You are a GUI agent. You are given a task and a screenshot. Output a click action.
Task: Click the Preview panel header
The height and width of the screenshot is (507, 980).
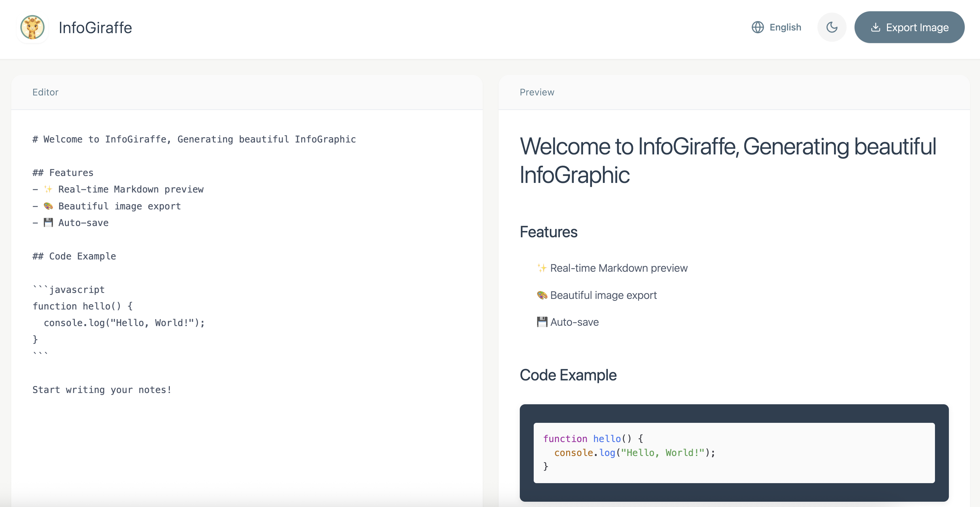(537, 92)
